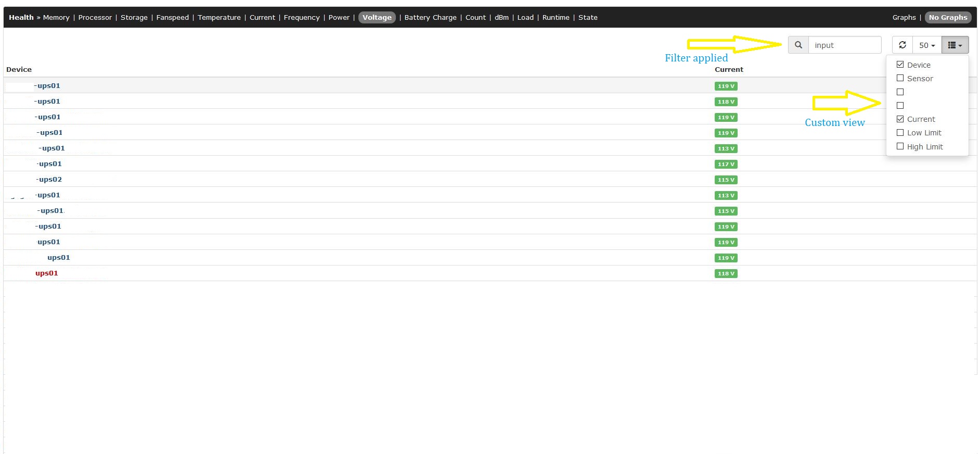The width and height of the screenshot is (980, 454).
Task: Uncheck the Device column checkbox
Action: (900, 65)
